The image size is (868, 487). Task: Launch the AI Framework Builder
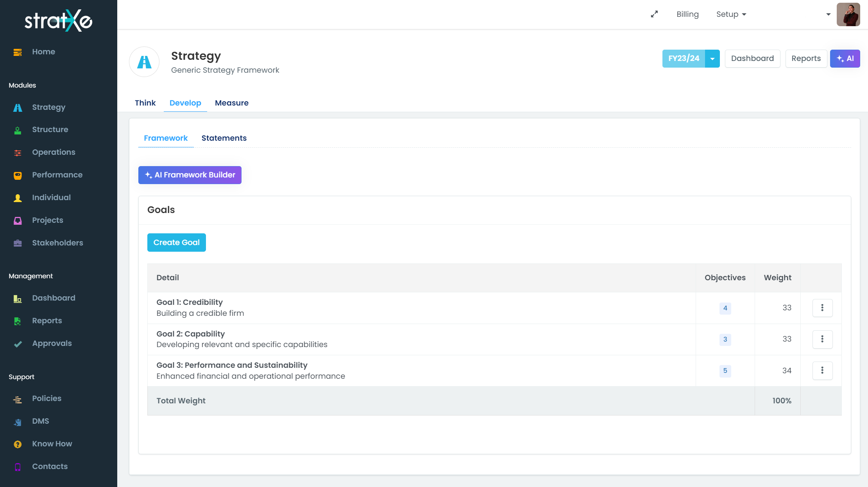pyautogui.click(x=190, y=175)
